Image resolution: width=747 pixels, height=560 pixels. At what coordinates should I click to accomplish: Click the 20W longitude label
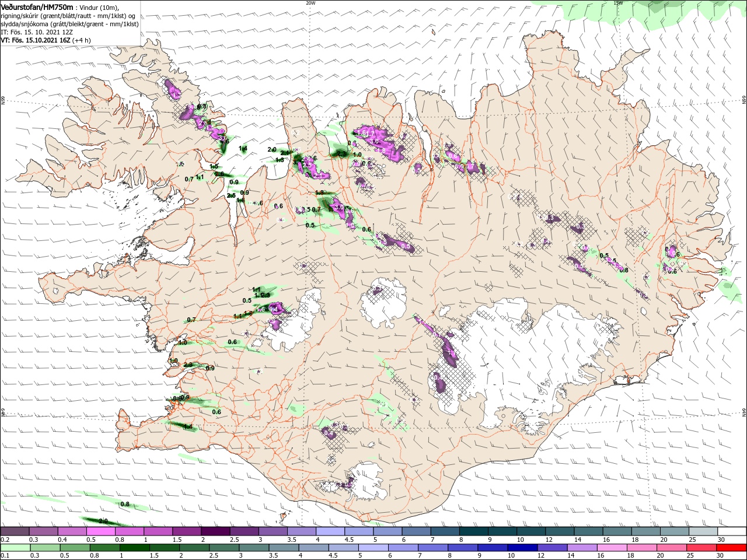tap(310, 2)
